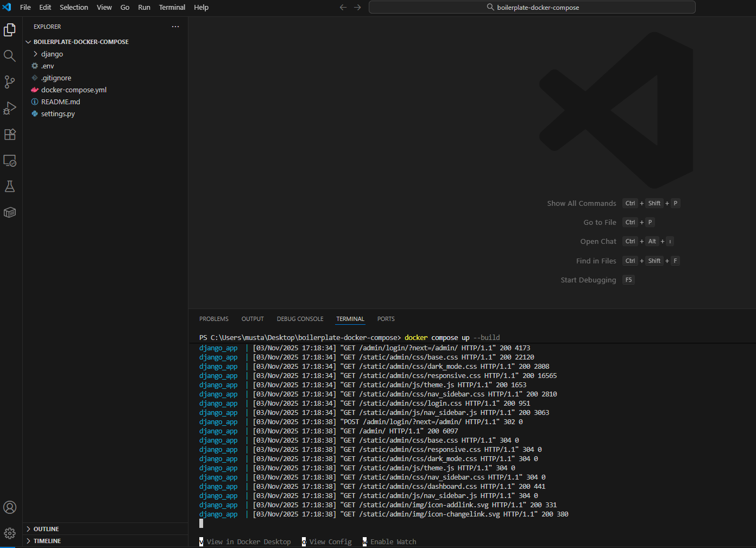756x548 pixels.
Task: Open the Search panel
Action: click(x=9, y=55)
